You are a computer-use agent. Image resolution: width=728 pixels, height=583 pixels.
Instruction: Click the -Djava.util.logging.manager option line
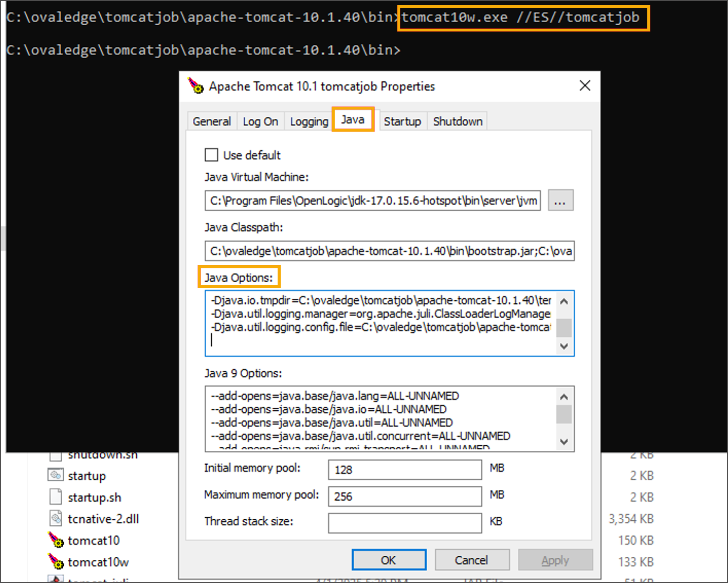(x=381, y=314)
